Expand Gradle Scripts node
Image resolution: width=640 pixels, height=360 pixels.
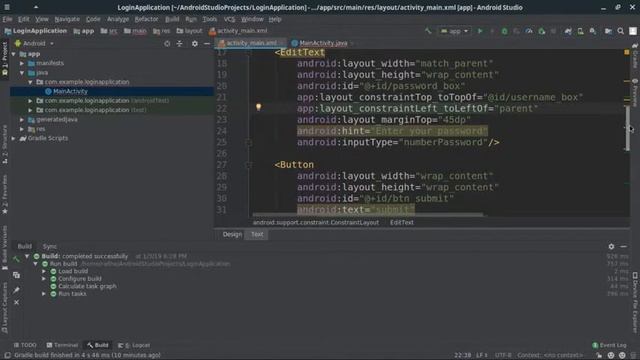(x=13, y=138)
